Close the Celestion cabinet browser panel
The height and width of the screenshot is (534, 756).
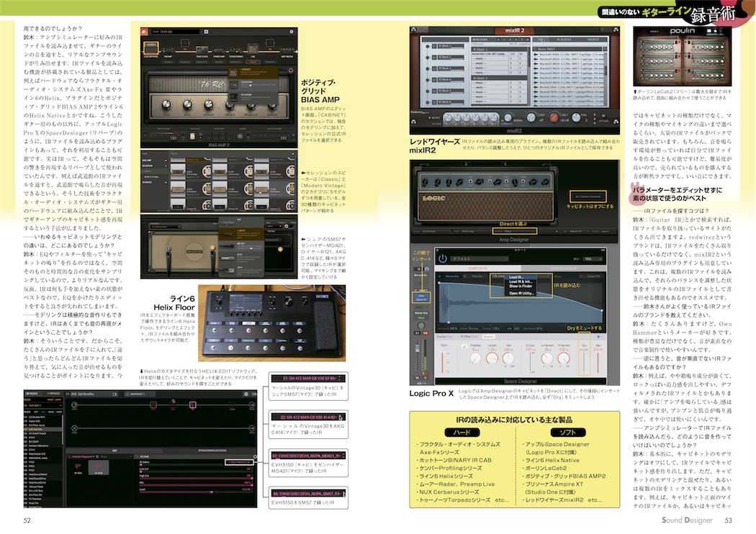pos(292,154)
